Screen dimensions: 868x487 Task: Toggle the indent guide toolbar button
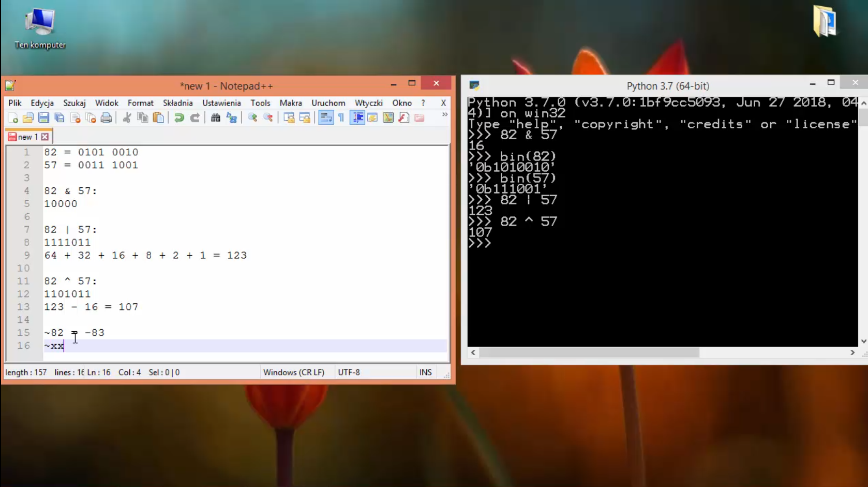357,118
